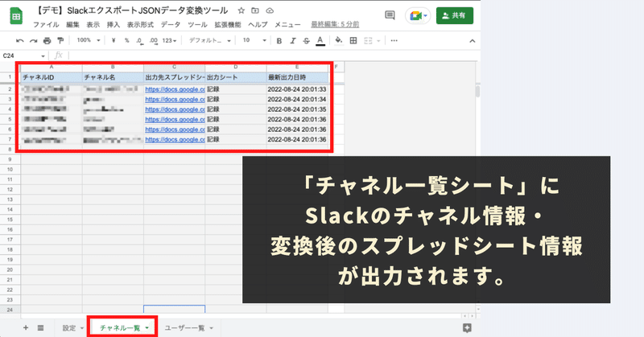Viewport: 644px width, 337px height.
Task: Open the 表示形式 menu
Action: pos(140,25)
